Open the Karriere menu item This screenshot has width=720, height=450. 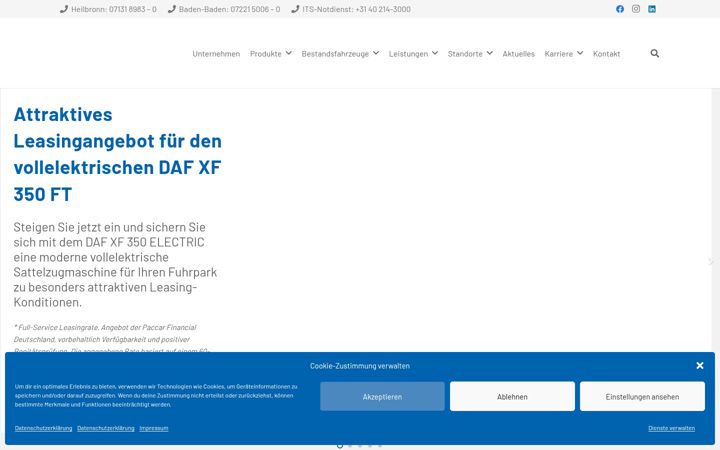pyautogui.click(x=558, y=54)
